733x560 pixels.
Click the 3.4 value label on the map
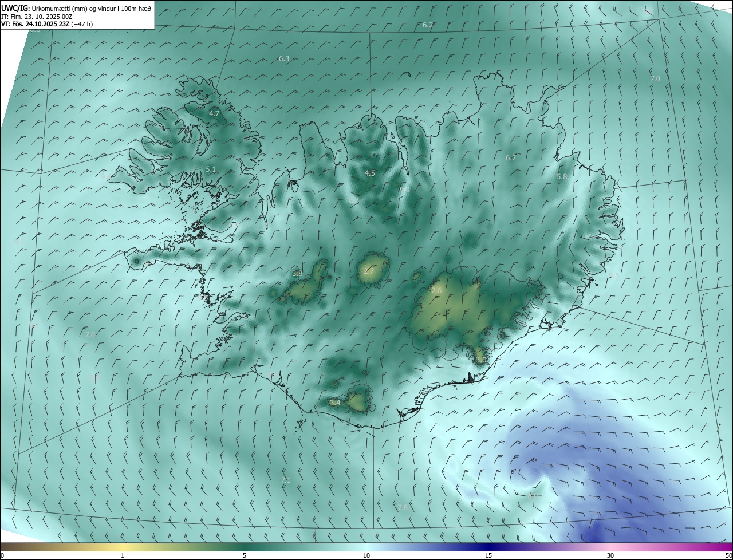336,403
